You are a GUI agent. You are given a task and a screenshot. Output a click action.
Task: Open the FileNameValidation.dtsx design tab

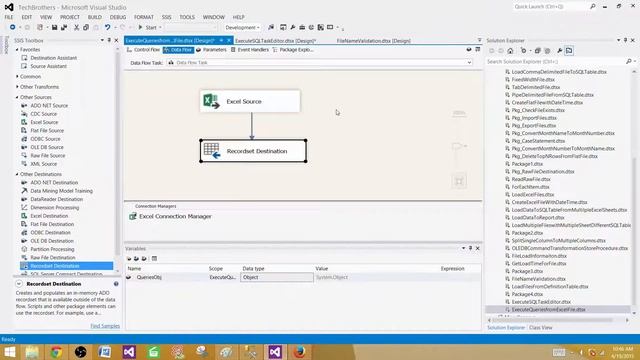tap(373, 41)
